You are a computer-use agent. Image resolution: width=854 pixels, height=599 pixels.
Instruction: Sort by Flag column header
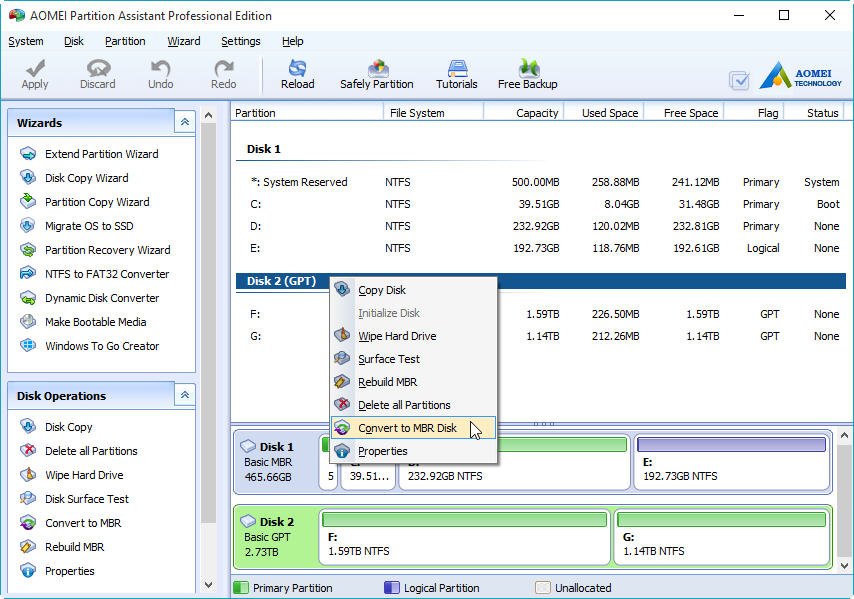coord(754,113)
